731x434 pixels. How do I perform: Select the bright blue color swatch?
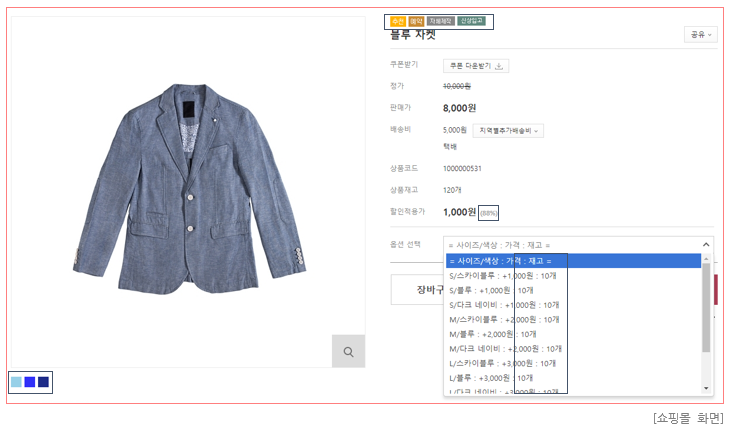click(30, 382)
